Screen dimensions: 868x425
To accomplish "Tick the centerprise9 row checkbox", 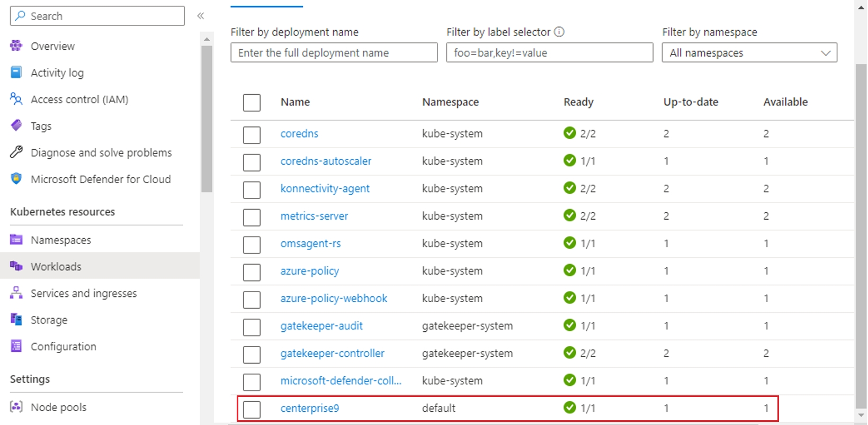I will (x=252, y=409).
